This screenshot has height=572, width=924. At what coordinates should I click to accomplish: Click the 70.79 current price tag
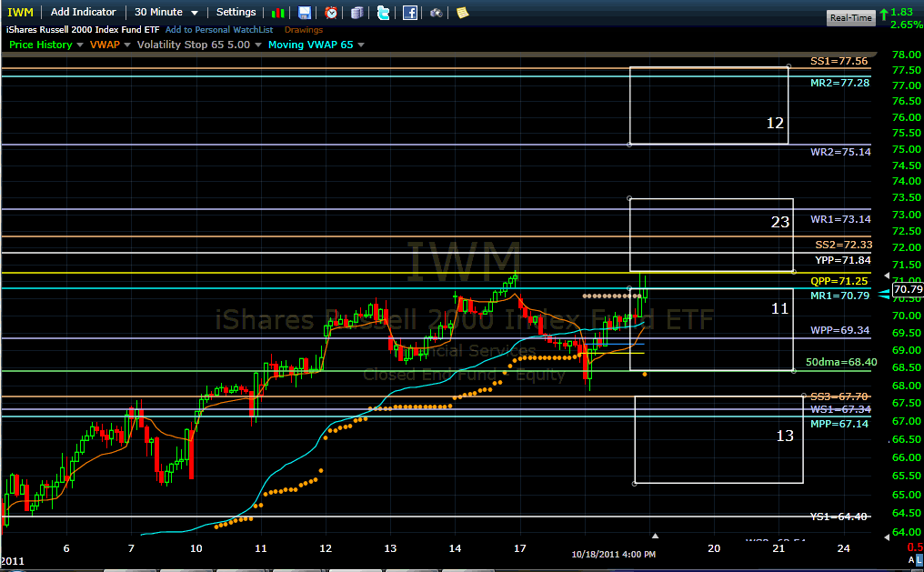point(908,289)
